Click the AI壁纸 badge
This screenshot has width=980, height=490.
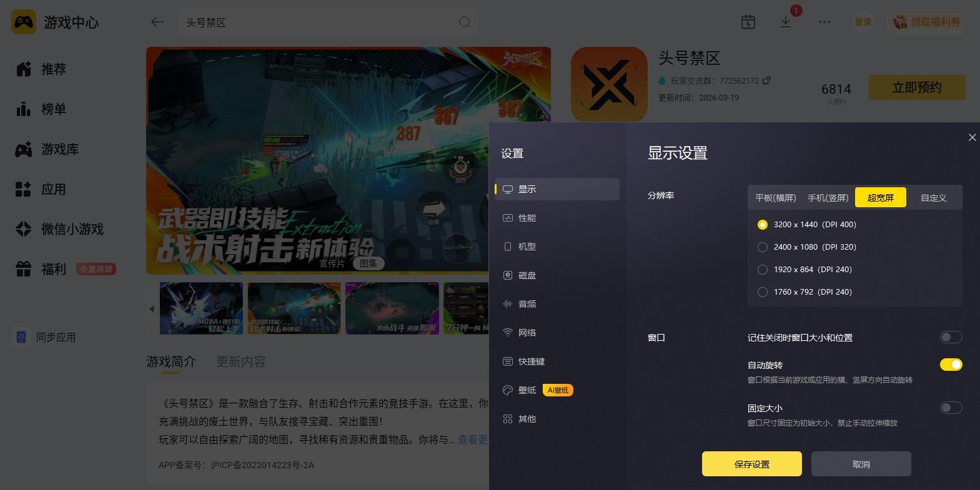558,390
